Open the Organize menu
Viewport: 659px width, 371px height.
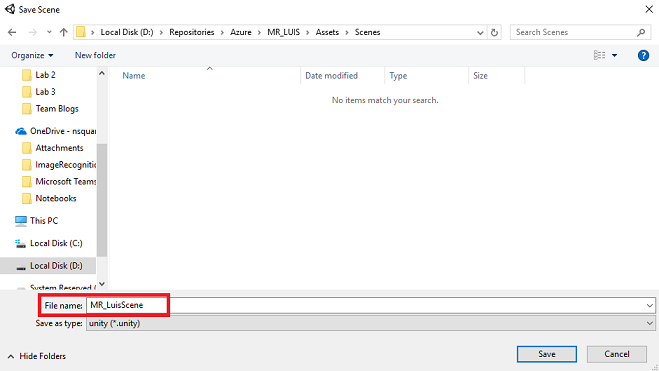point(32,55)
